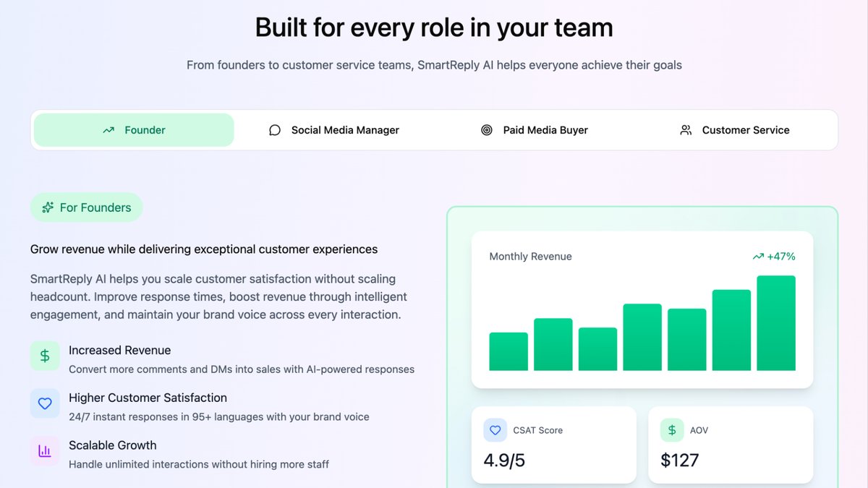This screenshot has height=488, width=868.
Task: Click the For Founders badge
Action: pyautogui.click(x=87, y=207)
